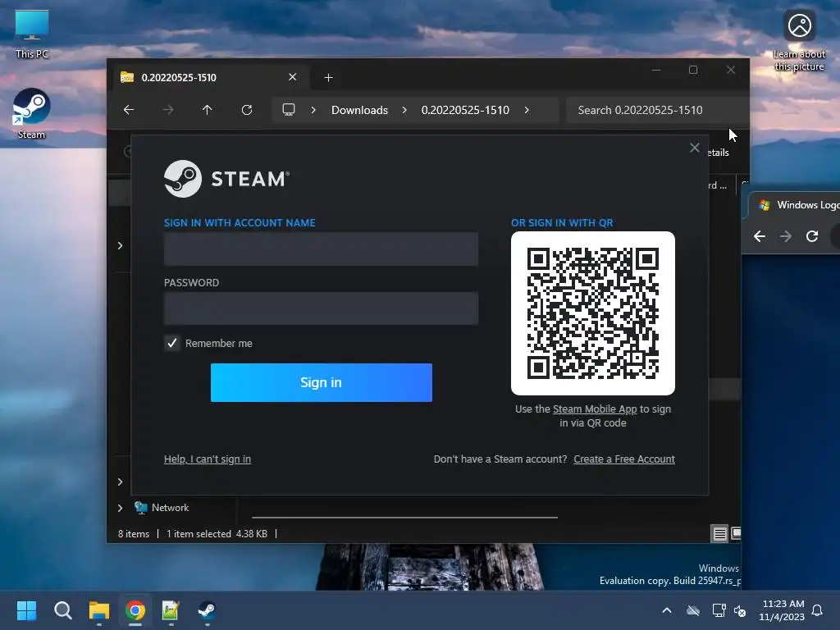Open taskbar Search
The height and width of the screenshot is (630, 840).
[x=62, y=610]
